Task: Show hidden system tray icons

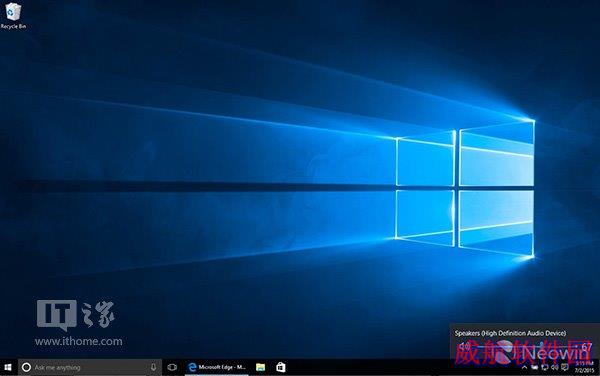Action: pyautogui.click(x=525, y=368)
